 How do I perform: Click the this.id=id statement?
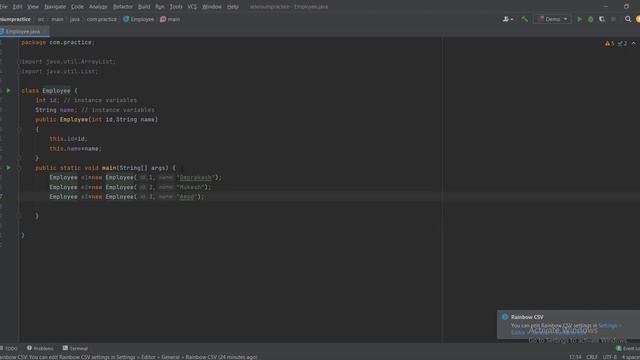point(68,139)
